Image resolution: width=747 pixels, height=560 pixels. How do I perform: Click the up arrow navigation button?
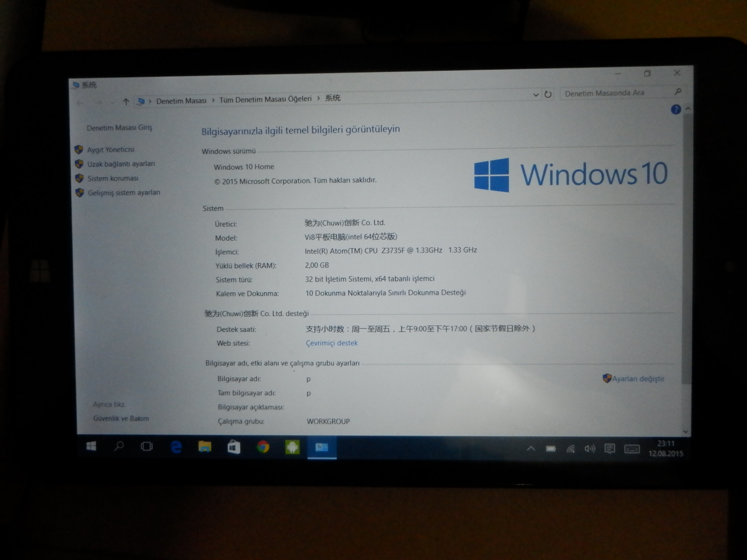[126, 101]
